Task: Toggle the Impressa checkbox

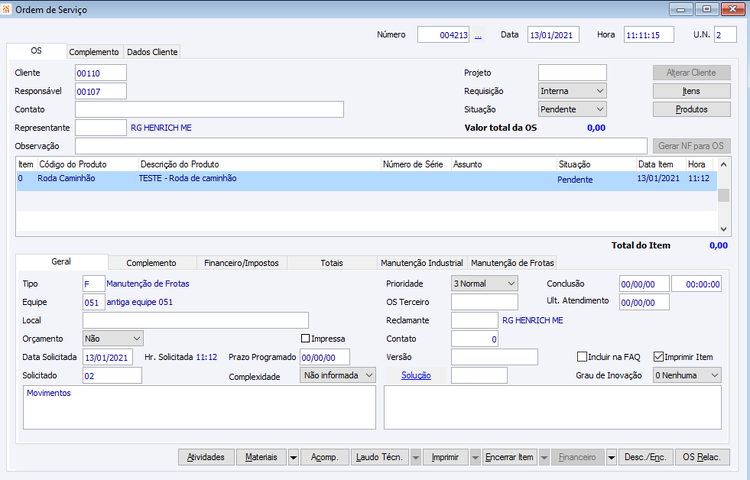Action: (305, 338)
